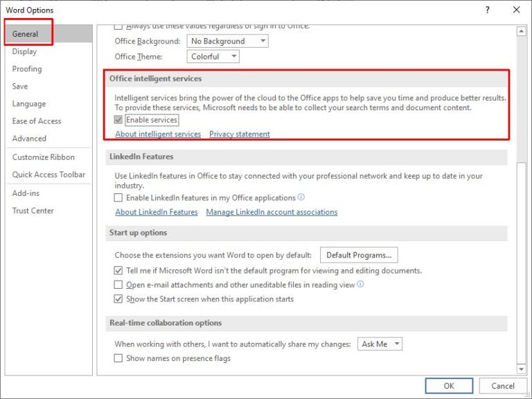
Task: Click the 'Office intelligent services' heading
Action: [155, 78]
